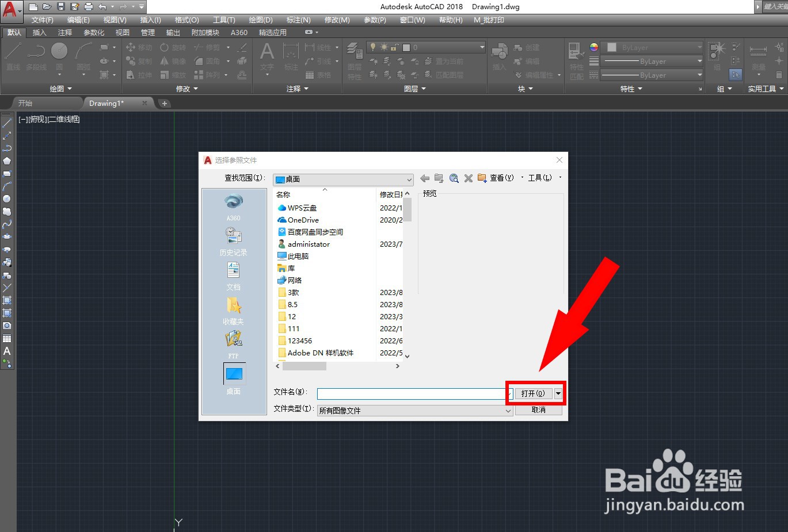Open the 查看(V) view menu in dialog

click(x=501, y=178)
